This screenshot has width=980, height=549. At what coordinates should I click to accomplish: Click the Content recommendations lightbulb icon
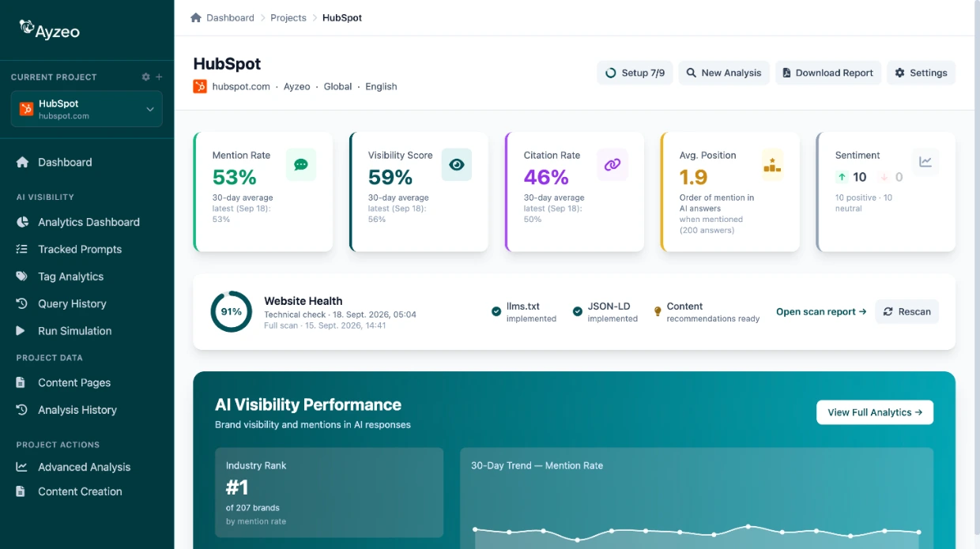click(x=657, y=311)
